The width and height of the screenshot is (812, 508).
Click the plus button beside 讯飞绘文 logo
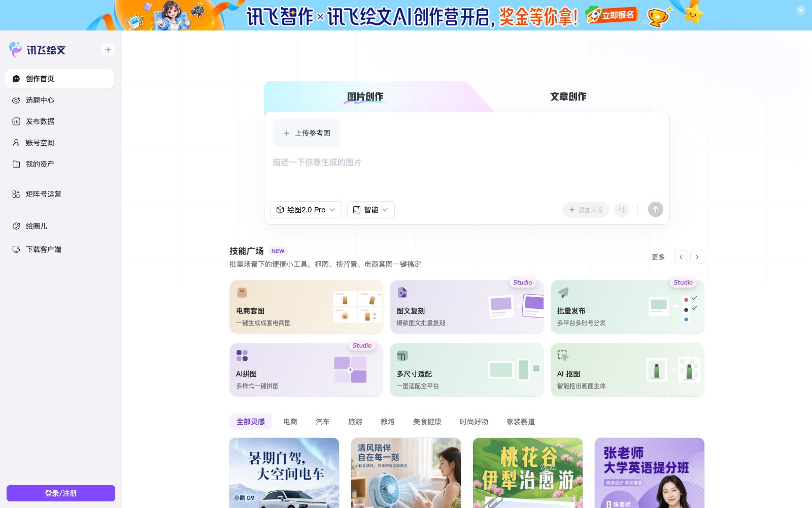coord(108,50)
